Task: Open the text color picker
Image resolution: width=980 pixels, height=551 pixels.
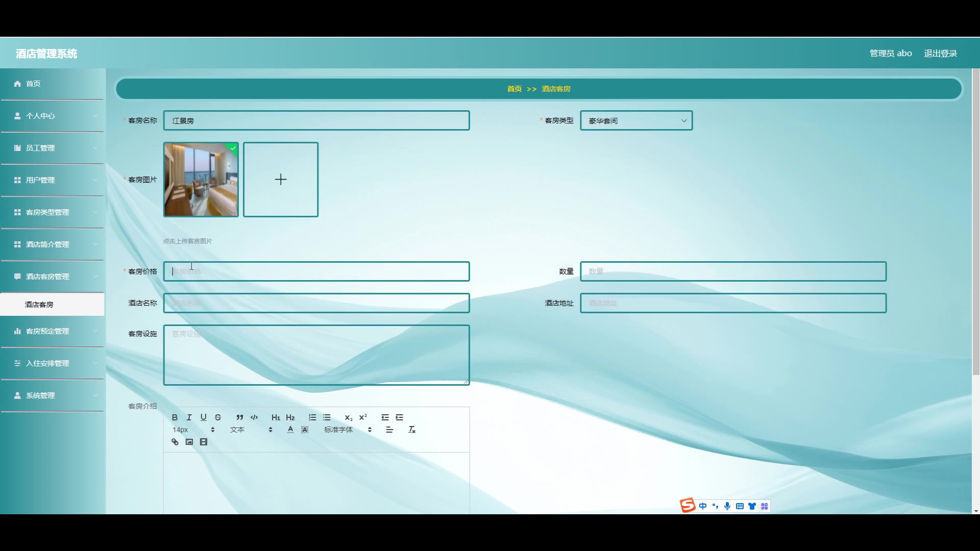Action: point(290,430)
